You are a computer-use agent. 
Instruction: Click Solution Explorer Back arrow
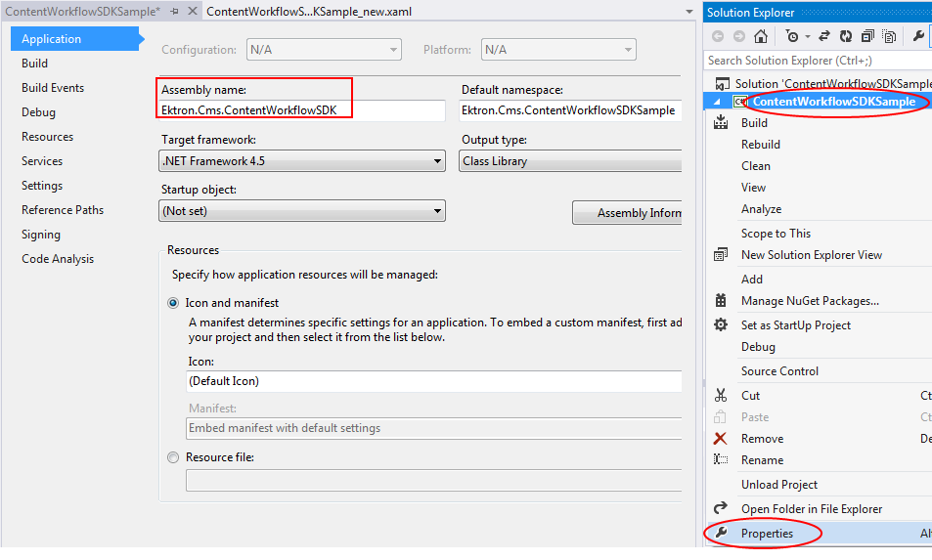[x=718, y=37]
